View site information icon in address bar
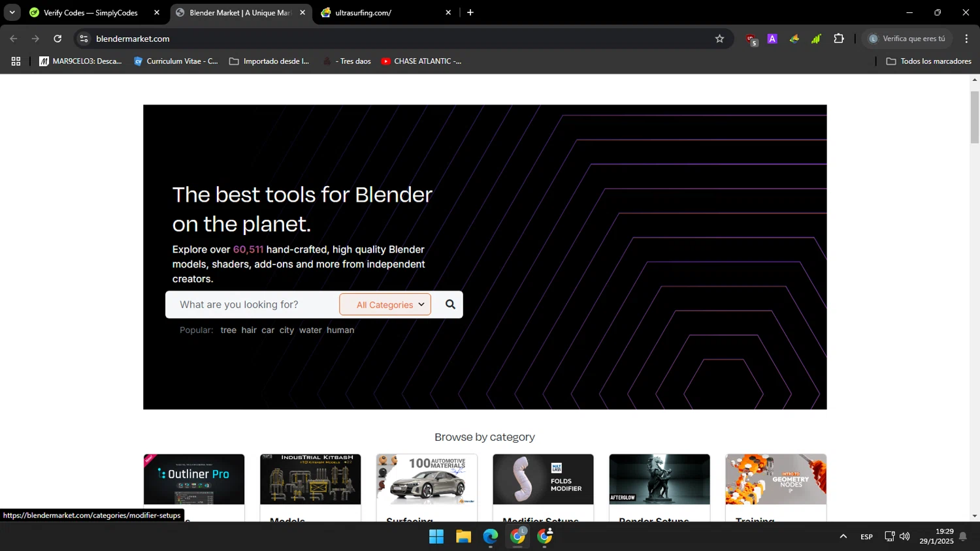Screen dimensions: 980x551 click(84, 39)
